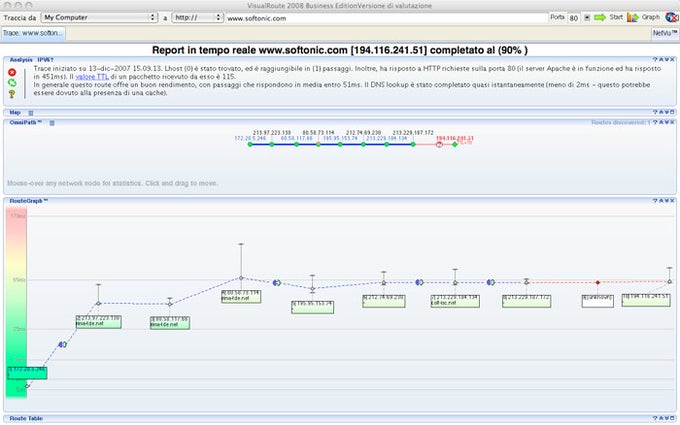Click the 213.229.187.172 hop box in RouteGraph
This screenshot has height=425, width=680.
coord(526,301)
